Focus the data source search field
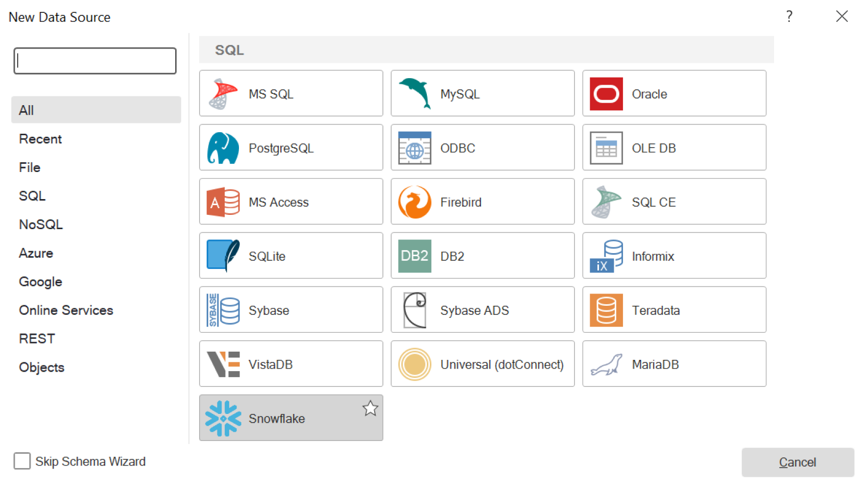The image size is (868, 490). click(x=95, y=61)
